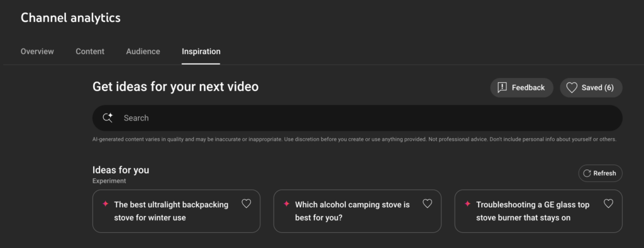Save the ultralight backpacking stove idea heart
The image size is (644, 248).
point(246,203)
